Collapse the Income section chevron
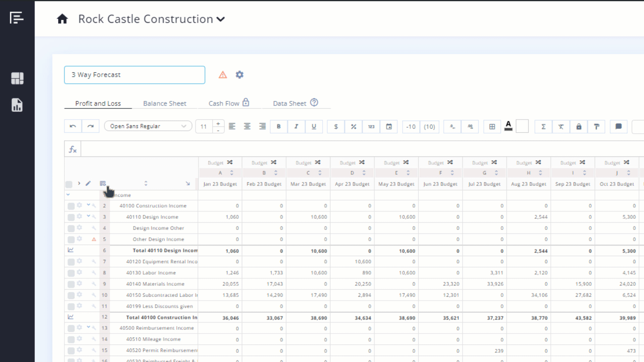644x362 pixels. point(68,194)
